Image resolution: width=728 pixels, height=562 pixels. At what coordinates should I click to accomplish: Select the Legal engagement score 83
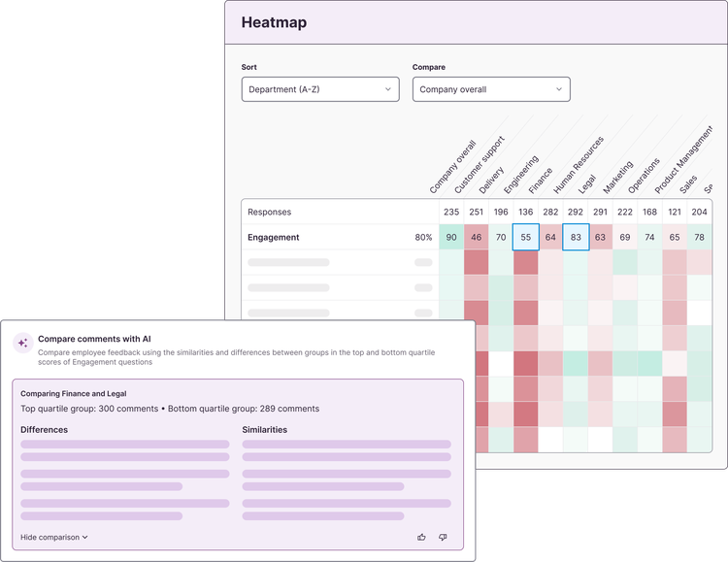click(x=576, y=237)
